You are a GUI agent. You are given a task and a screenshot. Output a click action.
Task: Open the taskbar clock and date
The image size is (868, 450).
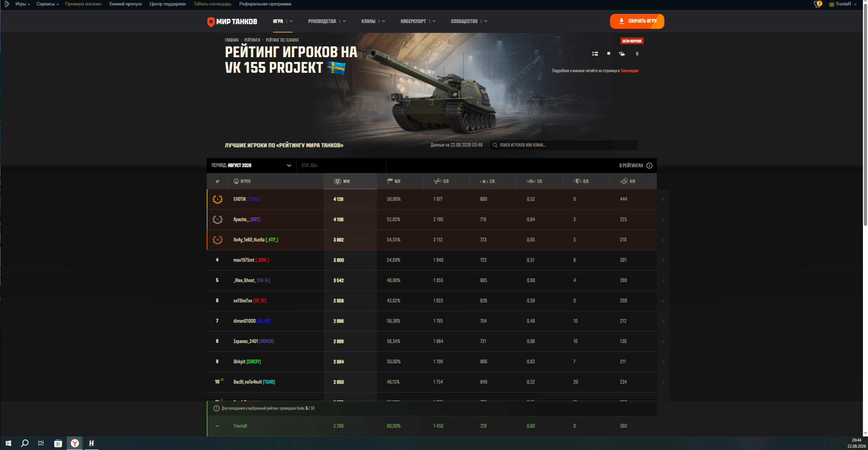pyautogui.click(x=856, y=443)
